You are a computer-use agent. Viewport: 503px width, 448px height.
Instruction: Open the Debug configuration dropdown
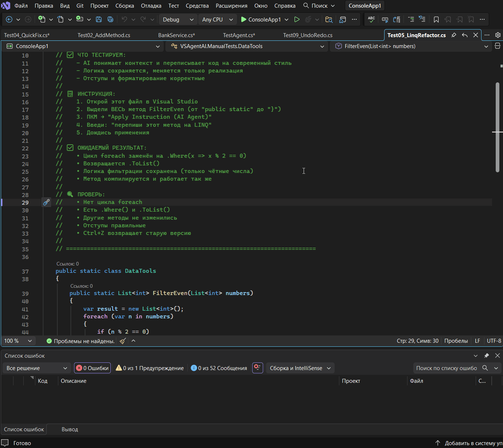[178, 19]
